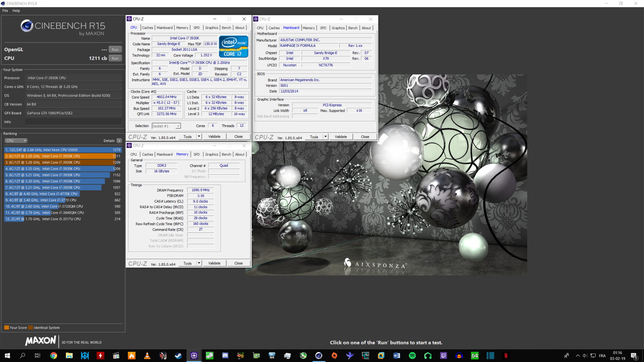The height and width of the screenshot is (362, 644).
Task: Launch Google Chrome from the taskbar
Action: (54, 356)
